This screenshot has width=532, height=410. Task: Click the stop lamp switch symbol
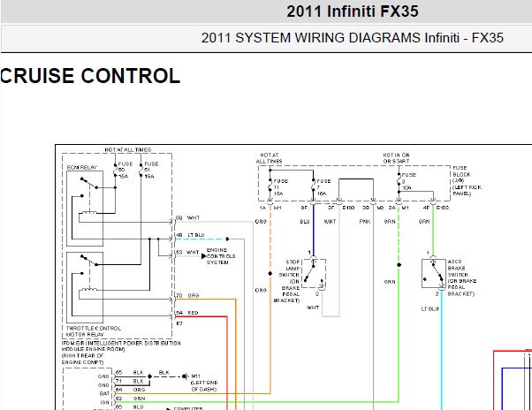point(314,273)
